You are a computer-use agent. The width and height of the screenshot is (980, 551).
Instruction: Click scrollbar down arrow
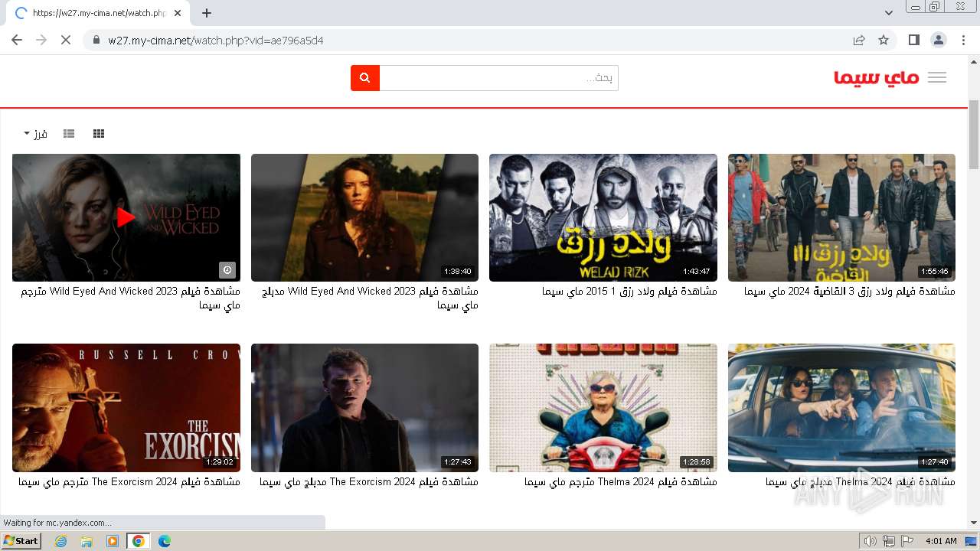[x=974, y=523]
